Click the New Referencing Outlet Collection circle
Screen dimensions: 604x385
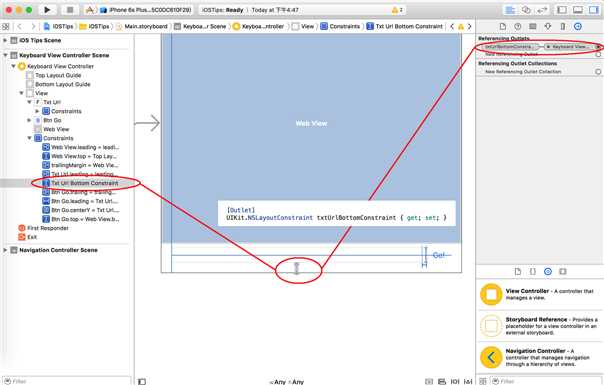point(598,72)
